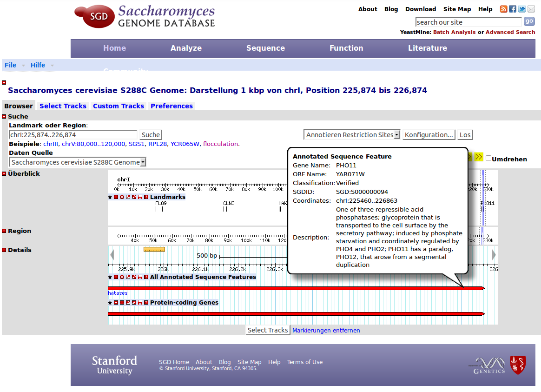Open the Hilfe menu

pyautogui.click(x=38, y=65)
